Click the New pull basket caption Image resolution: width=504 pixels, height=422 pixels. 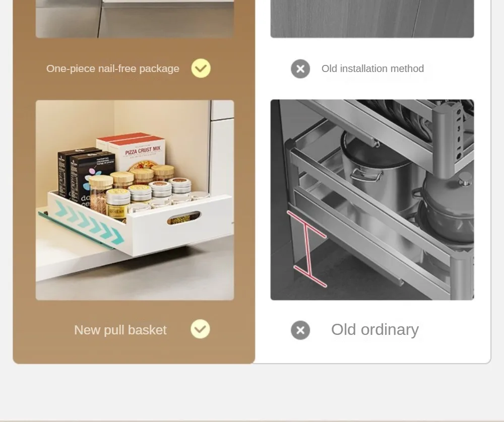coord(120,330)
